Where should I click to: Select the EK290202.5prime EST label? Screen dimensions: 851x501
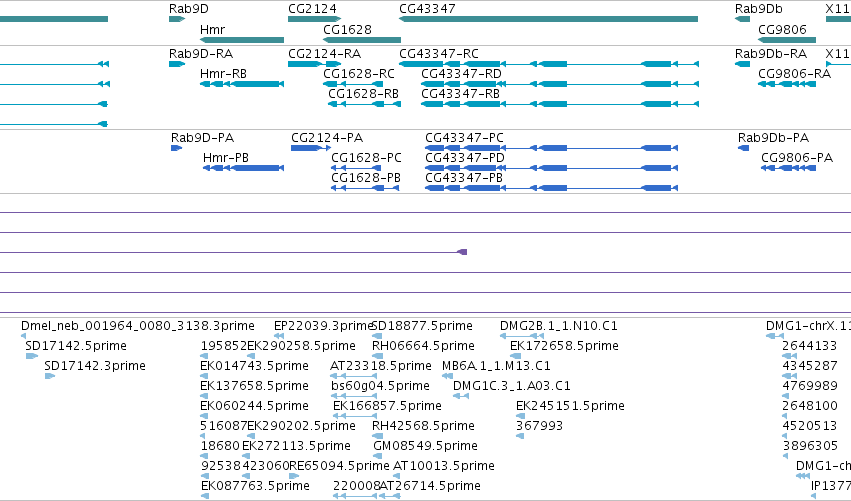pyautogui.click(x=301, y=426)
